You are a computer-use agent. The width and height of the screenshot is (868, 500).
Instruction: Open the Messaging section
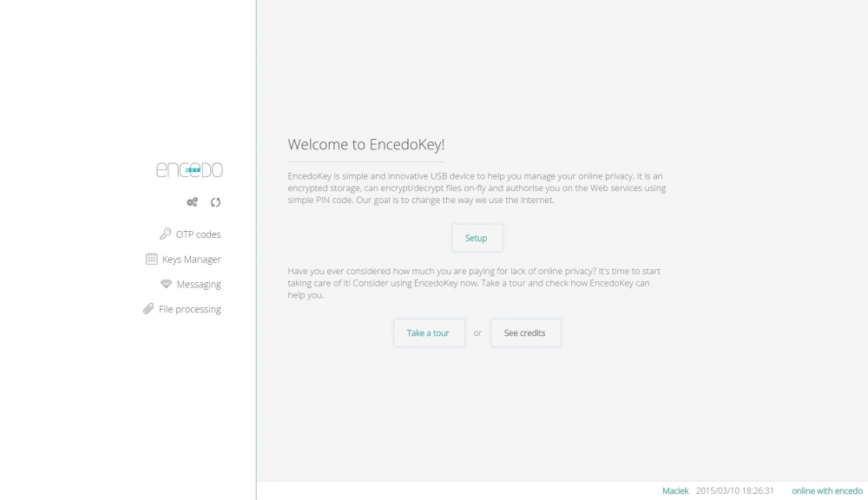(199, 284)
